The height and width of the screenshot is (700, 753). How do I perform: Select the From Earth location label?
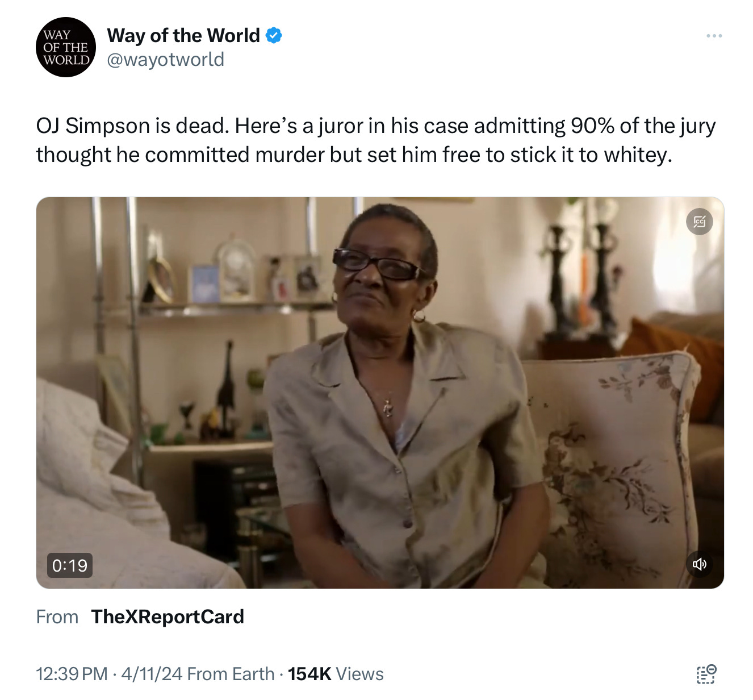[x=231, y=674]
